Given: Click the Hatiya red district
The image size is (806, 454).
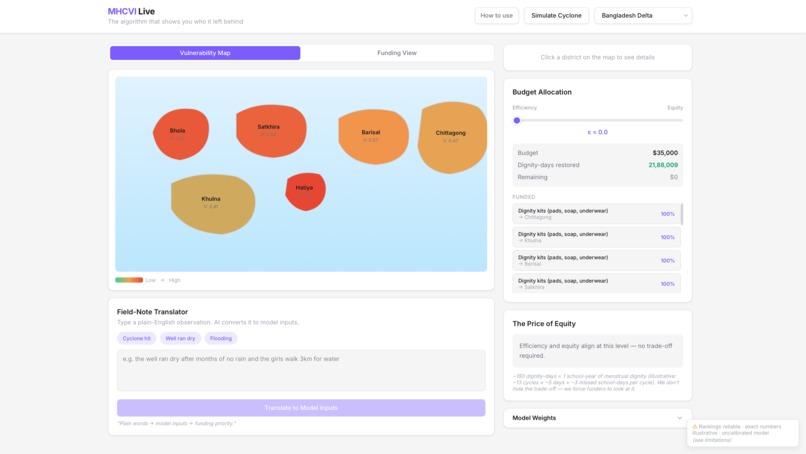Looking at the screenshot, I should tap(305, 191).
